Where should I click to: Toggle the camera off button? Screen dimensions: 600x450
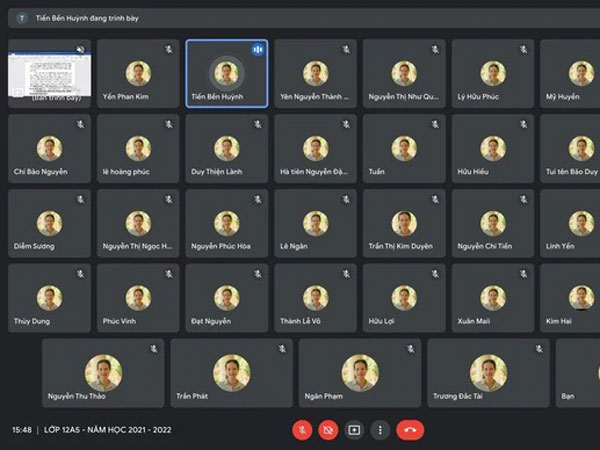[x=328, y=430]
